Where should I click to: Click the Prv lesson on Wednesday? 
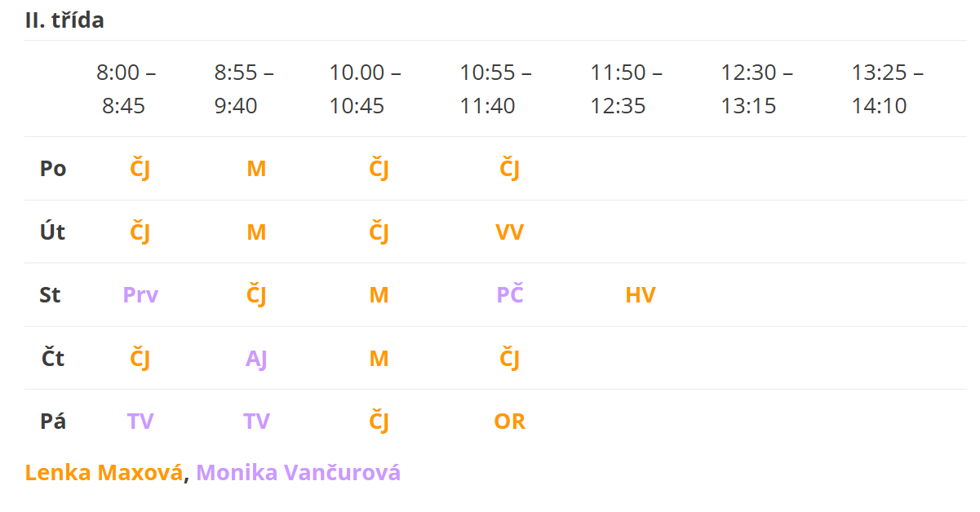pos(140,295)
